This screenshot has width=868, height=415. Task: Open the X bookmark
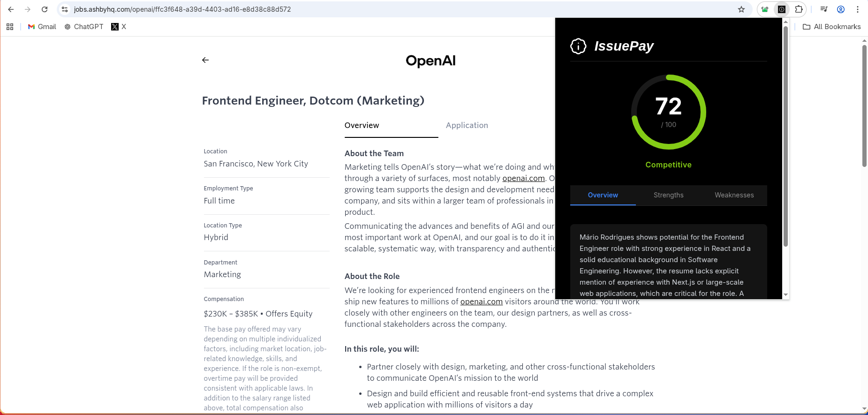click(119, 27)
